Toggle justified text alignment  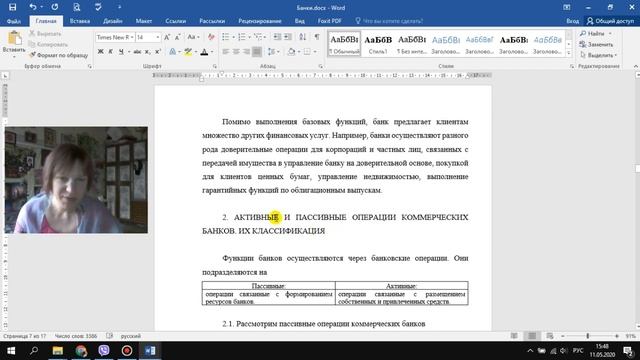tap(257, 52)
